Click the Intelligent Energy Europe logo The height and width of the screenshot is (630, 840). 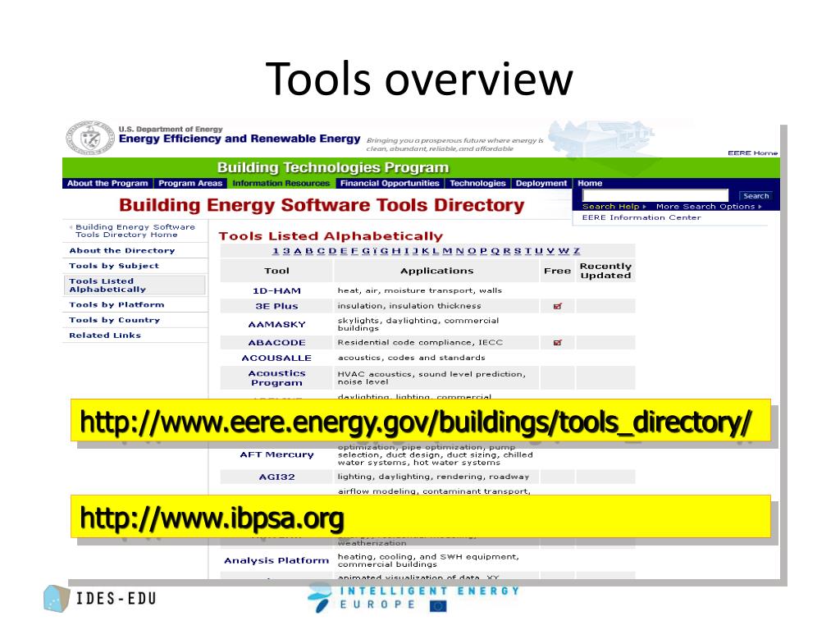(413, 597)
